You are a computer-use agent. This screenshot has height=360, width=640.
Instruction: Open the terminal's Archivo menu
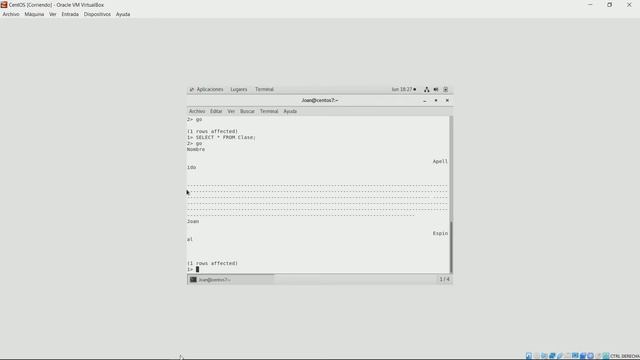(197, 111)
